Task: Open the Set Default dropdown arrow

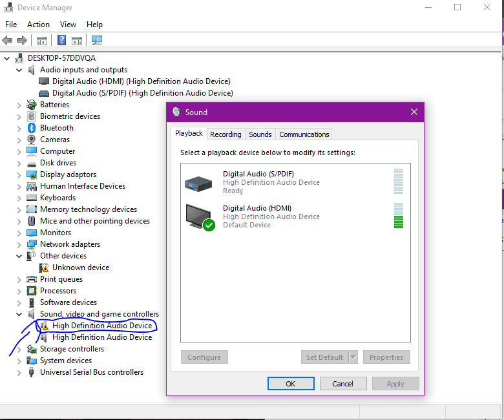Action: tap(353, 357)
